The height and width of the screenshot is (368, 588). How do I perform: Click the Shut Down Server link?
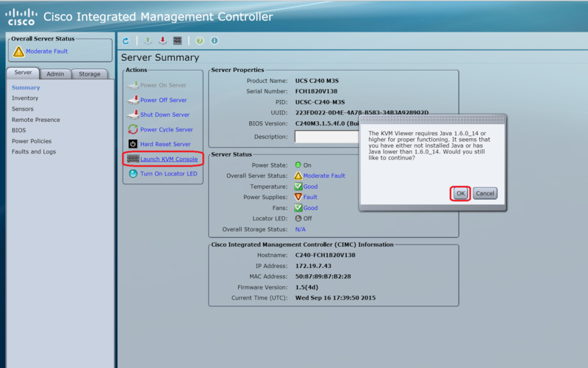tap(165, 115)
